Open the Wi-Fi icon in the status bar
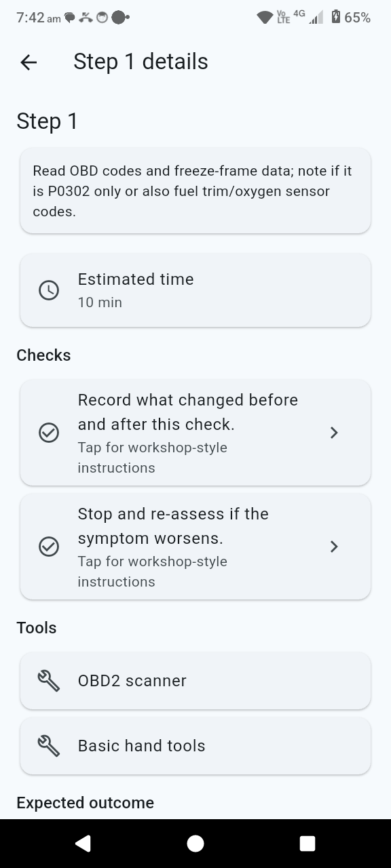 click(265, 17)
